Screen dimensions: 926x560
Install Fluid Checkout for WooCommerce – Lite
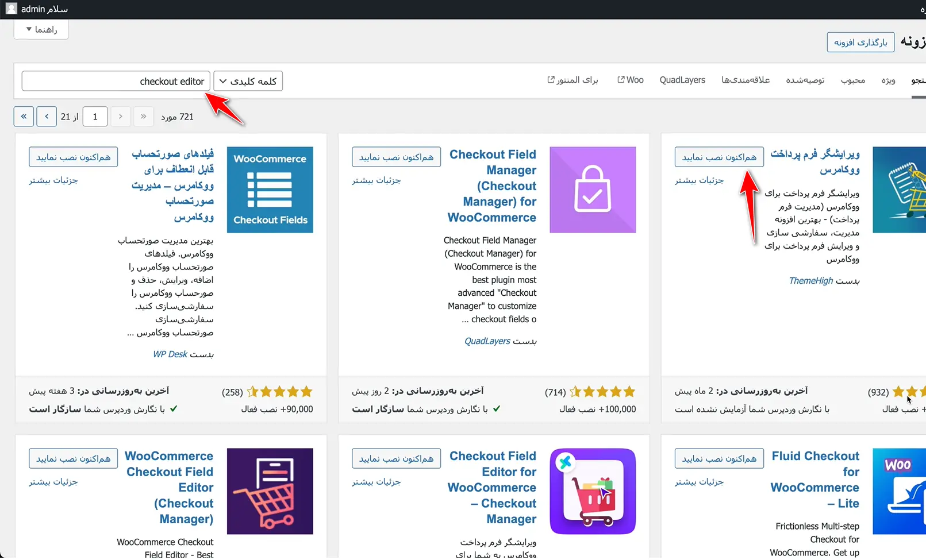point(720,458)
